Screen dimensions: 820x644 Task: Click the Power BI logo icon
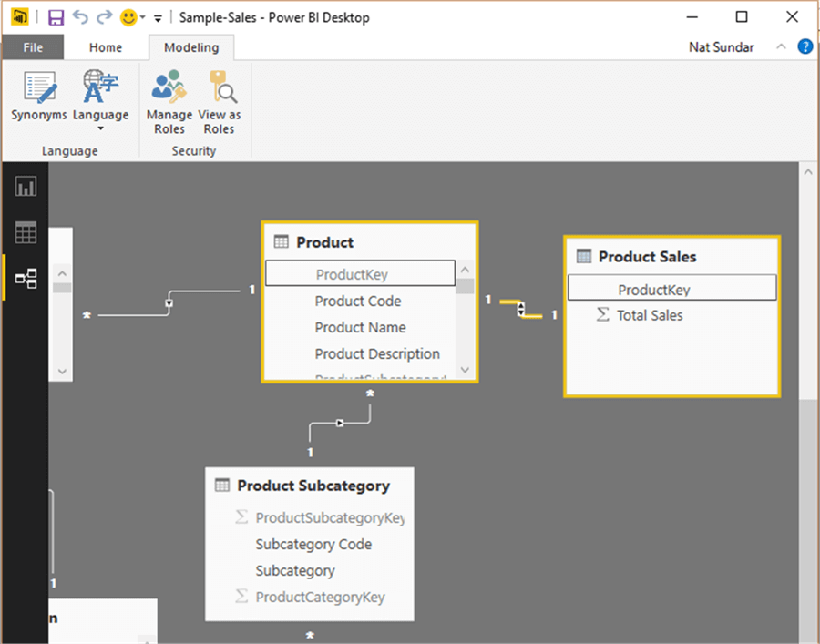click(20, 16)
